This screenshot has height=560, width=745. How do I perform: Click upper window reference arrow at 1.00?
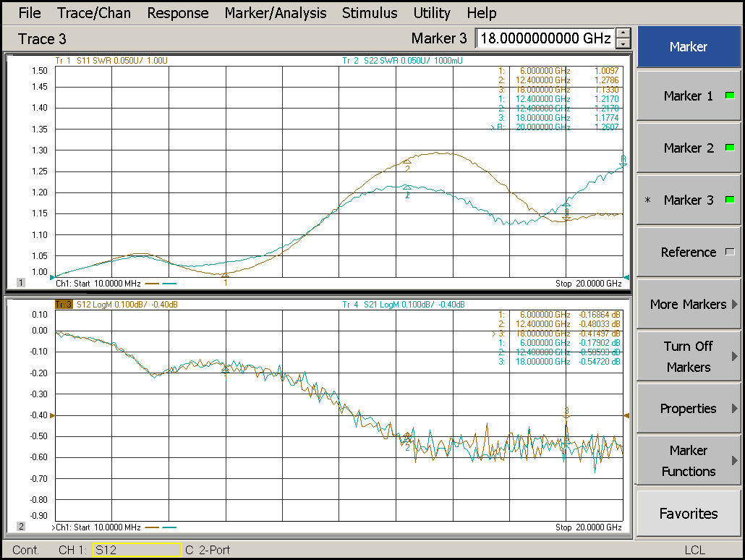tap(52, 277)
